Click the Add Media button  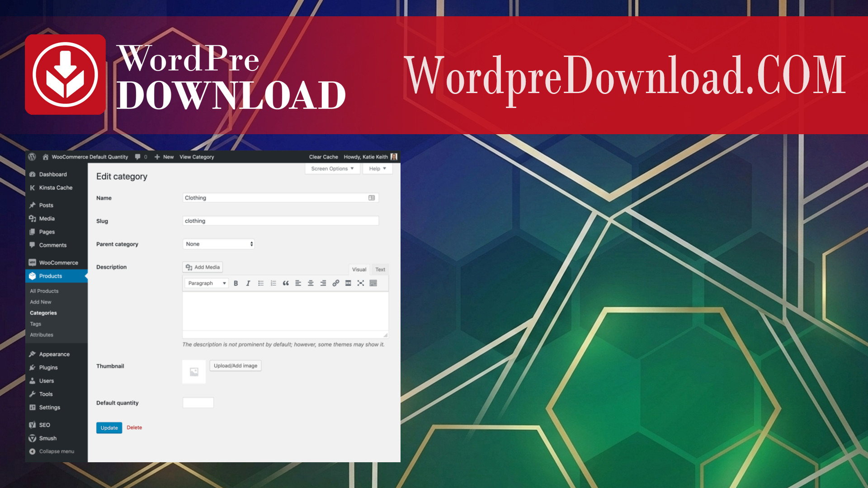click(203, 267)
